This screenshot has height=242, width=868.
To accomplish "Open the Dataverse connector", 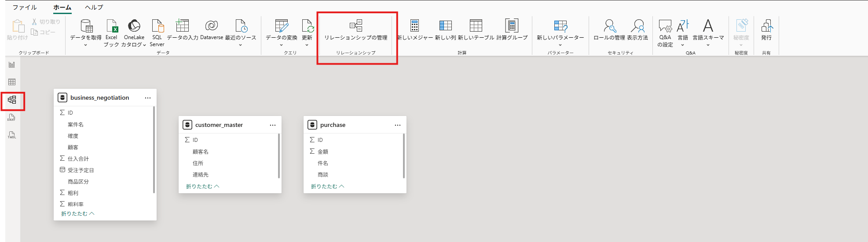I will 212,30.
